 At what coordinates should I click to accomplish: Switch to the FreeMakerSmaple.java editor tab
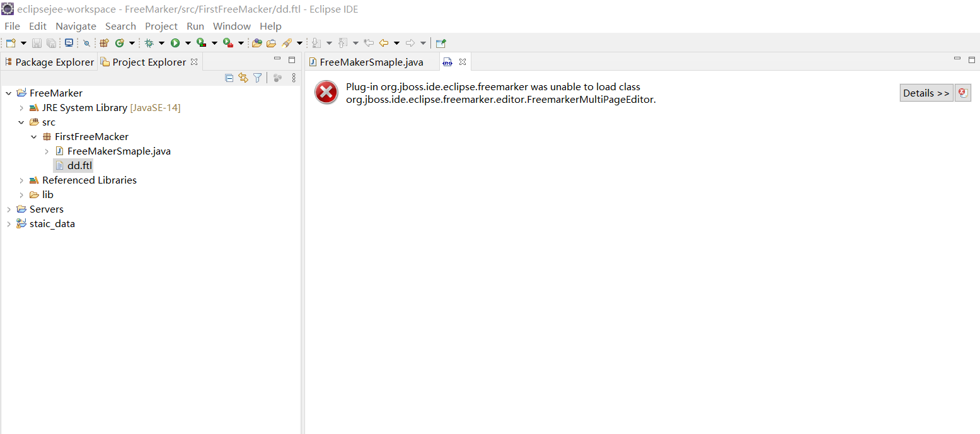pos(371,62)
